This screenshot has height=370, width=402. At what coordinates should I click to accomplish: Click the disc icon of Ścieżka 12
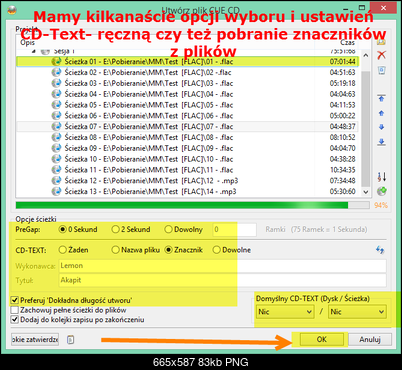57,180
